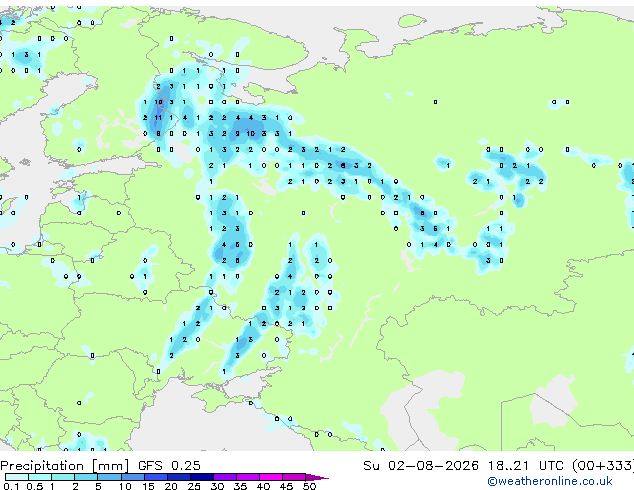This screenshot has height=490, width=634.
Task: Click the "0.5" legend scale label
Action: 34,486
